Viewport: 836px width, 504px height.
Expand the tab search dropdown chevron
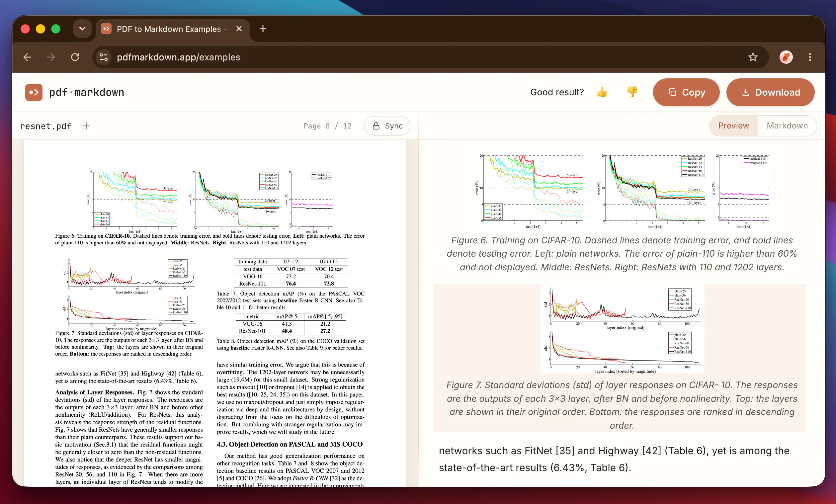82,29
